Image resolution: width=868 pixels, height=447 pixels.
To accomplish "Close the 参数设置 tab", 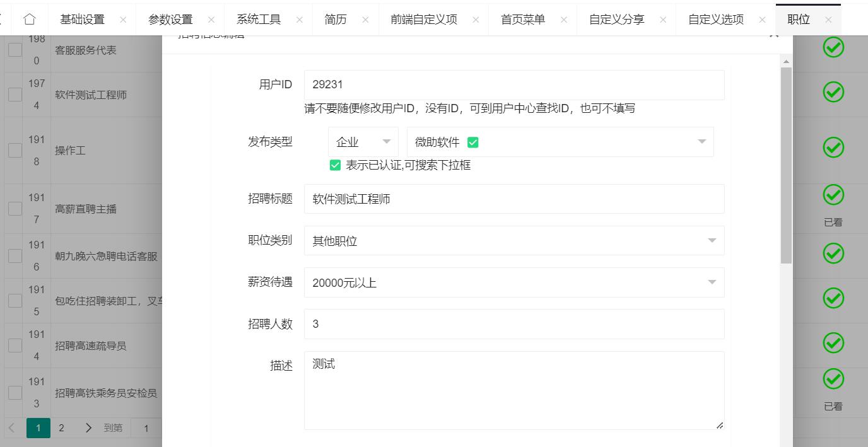I will point(211,20).
